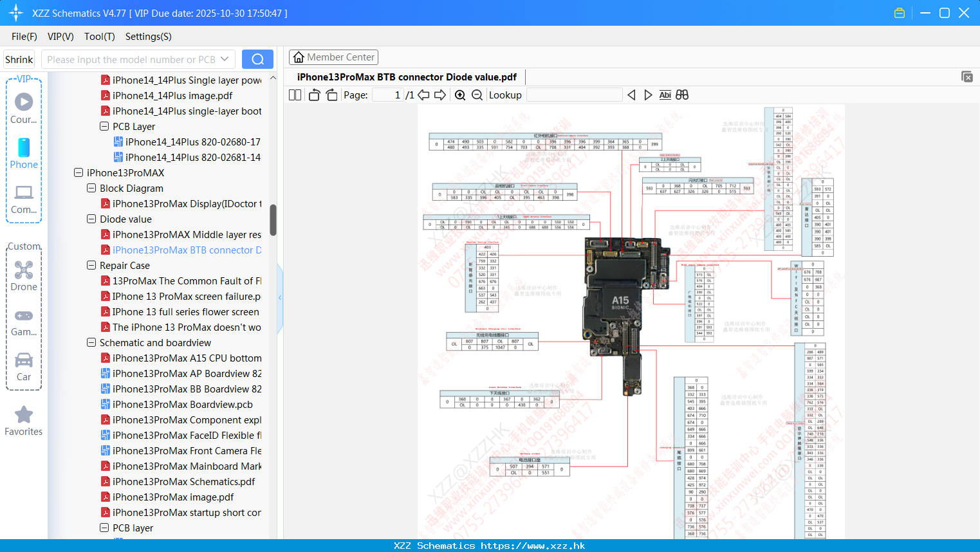Image resolution: width=980 pixels, height=552 pixels.
Task: Open Member Center home button
Action: point(333,57)
